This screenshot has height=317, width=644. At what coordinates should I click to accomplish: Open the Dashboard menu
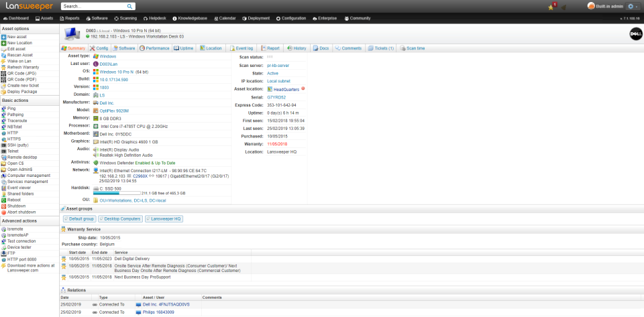click(x=16, y=19)
